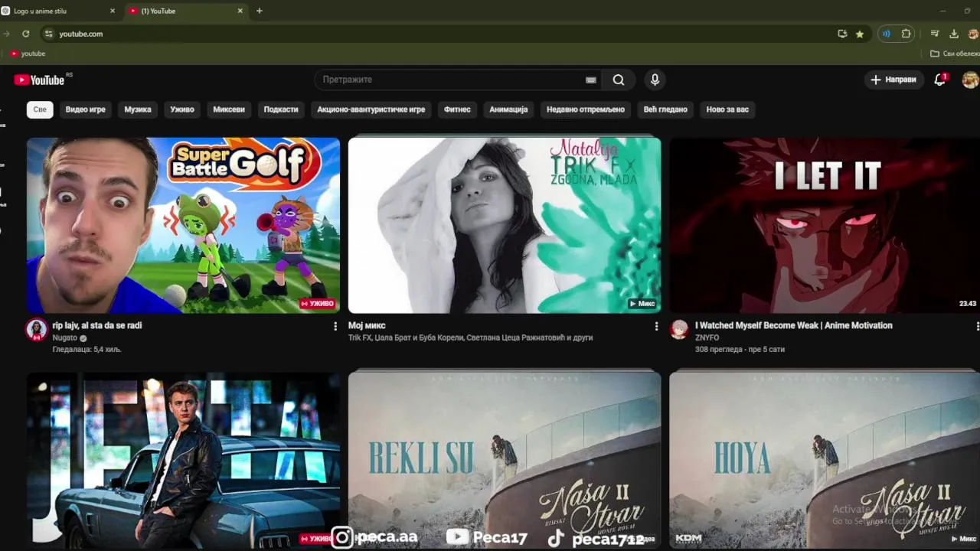Click the YouTube logo to go home
The width and height of the screenshot is (980, 551).
39,80
